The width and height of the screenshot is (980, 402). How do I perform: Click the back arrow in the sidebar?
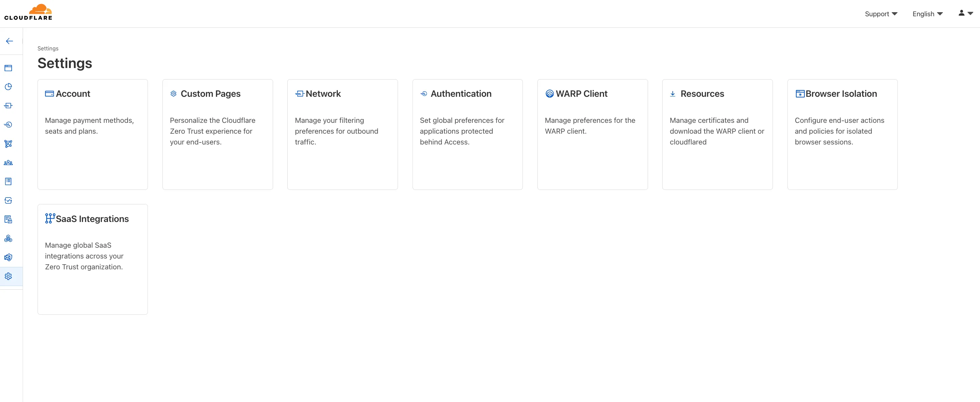coord(9,41)
